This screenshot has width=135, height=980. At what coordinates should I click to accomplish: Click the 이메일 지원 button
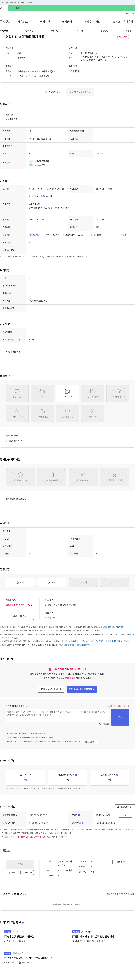click(x=20, y=616)
